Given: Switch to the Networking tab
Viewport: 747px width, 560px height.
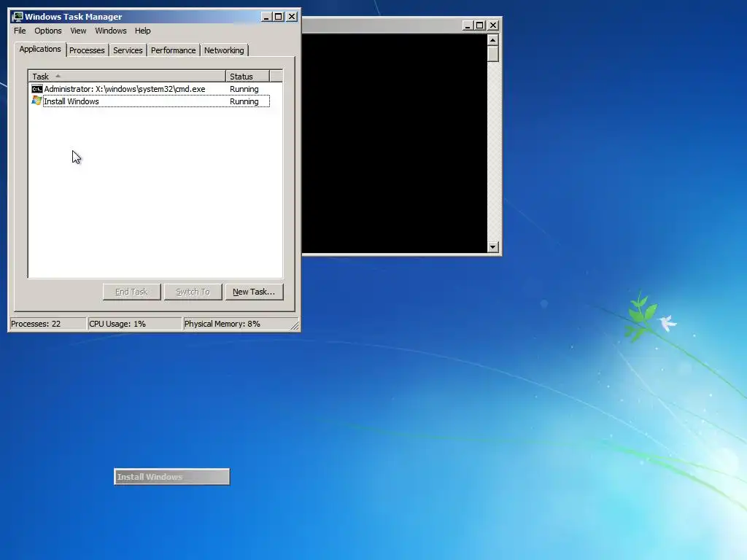Looking at the screenshot, I should click(224, 50).
